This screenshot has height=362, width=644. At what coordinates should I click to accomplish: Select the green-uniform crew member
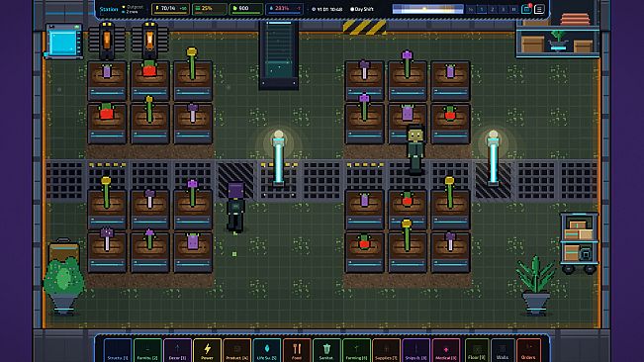pos(415,150)
